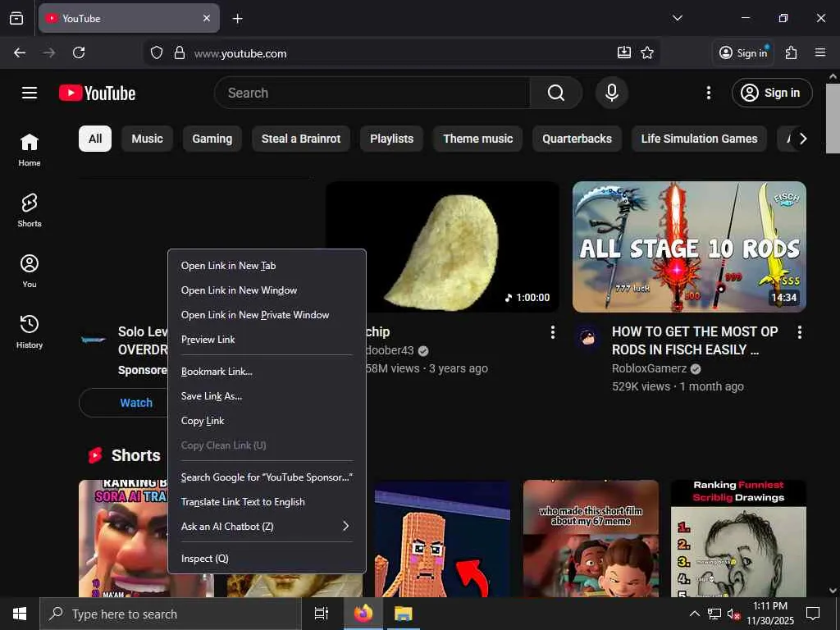This screenshot has width=840, height=630.
Task: Choose Inspect (Q) from context menu
Action: [x=267, y=558]
